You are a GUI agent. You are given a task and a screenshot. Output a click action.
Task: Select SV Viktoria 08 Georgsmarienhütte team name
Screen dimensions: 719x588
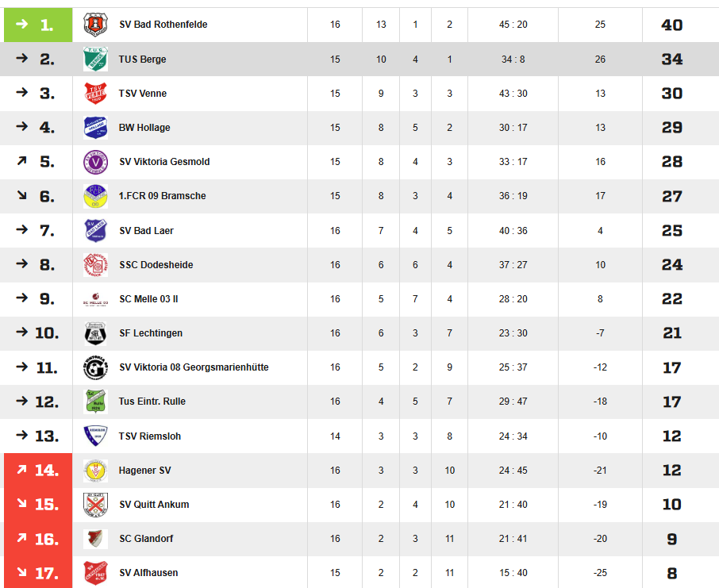[x=194, y=367]
